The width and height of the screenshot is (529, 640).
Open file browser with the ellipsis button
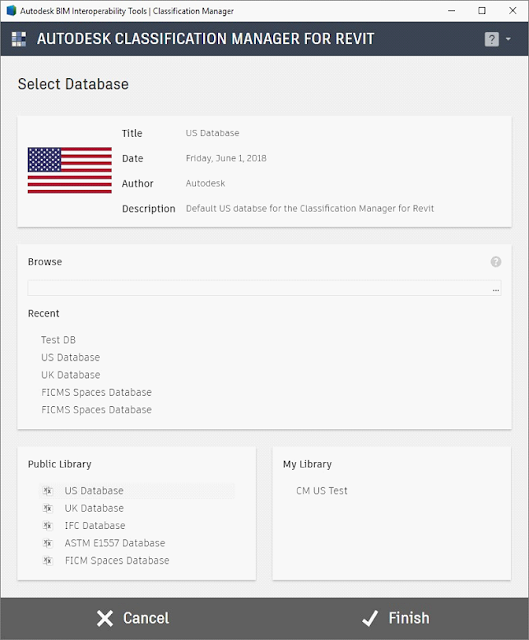(x=496, y=289)
